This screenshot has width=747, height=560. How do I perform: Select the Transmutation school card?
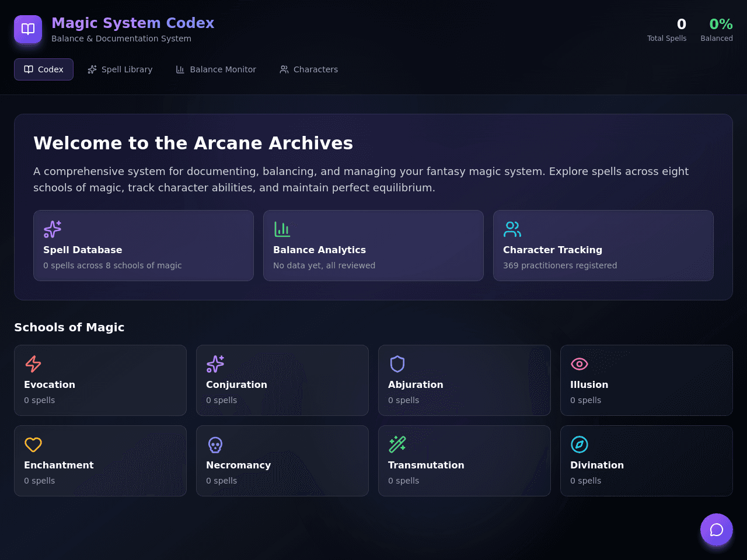465,461
